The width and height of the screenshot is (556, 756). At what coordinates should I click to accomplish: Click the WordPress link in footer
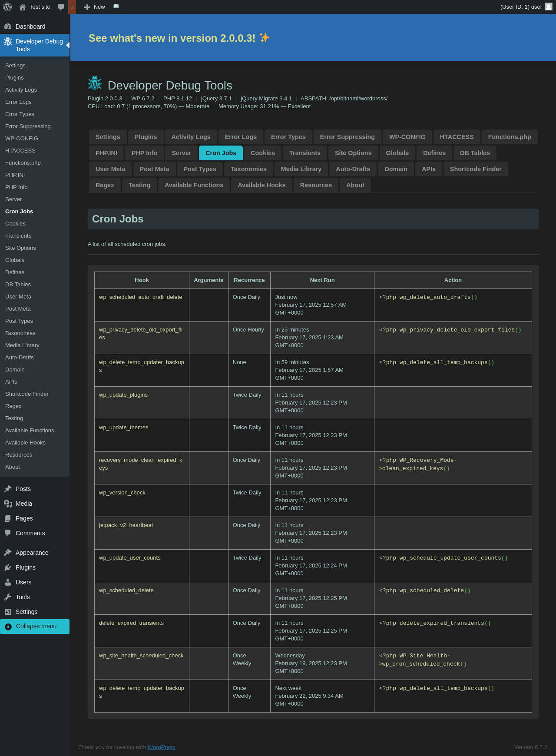161,747
